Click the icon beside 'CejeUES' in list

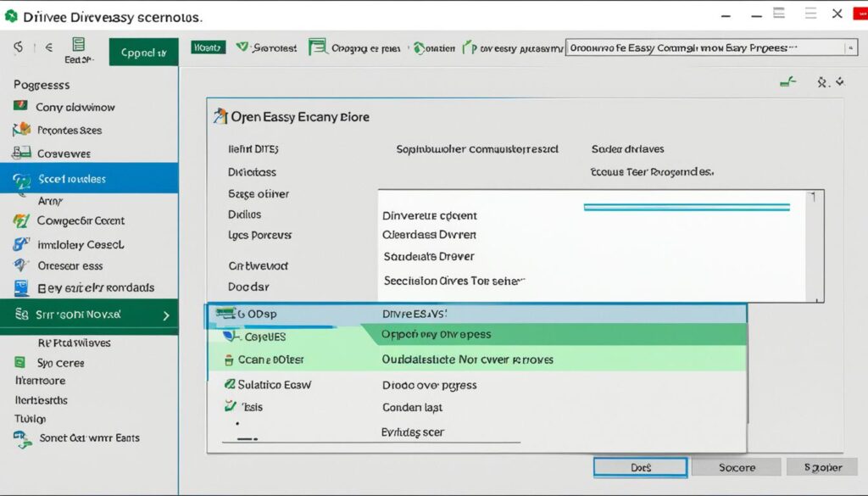(231, 336)
